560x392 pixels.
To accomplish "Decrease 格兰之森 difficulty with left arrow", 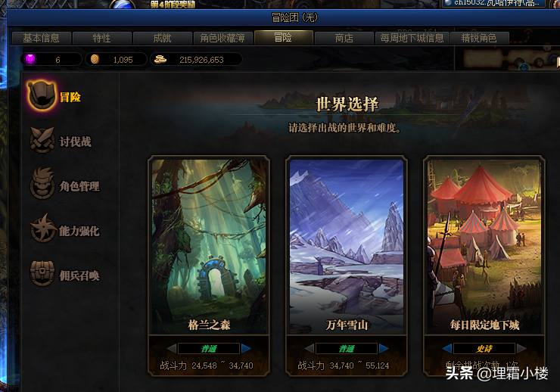I will [x=172, y=348].
